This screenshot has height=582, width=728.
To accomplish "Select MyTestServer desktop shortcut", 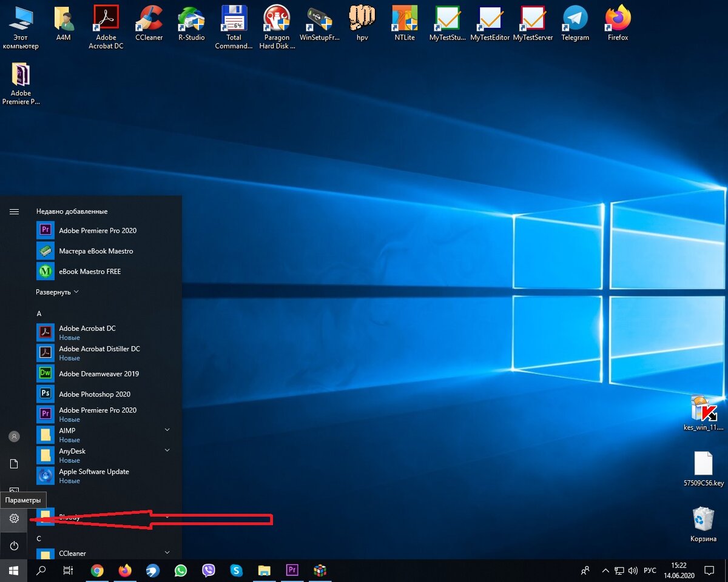I will pyautogui.click(x=533, y=24).
